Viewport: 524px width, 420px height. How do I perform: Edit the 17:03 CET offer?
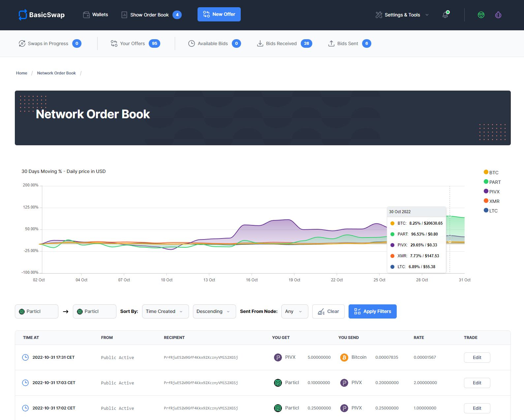tap(477, 383)
